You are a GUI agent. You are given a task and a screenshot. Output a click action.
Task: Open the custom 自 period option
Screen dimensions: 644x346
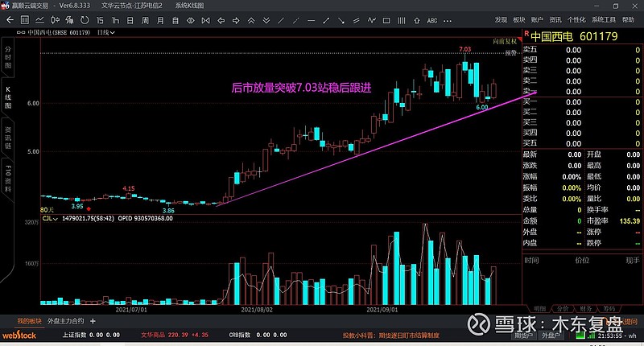coord(175,20)
